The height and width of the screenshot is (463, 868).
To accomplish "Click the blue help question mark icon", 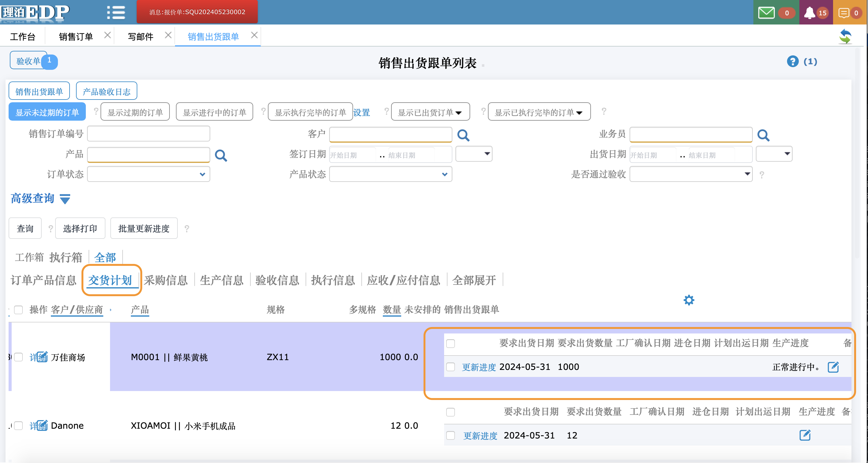I will (x=793, y=62).
